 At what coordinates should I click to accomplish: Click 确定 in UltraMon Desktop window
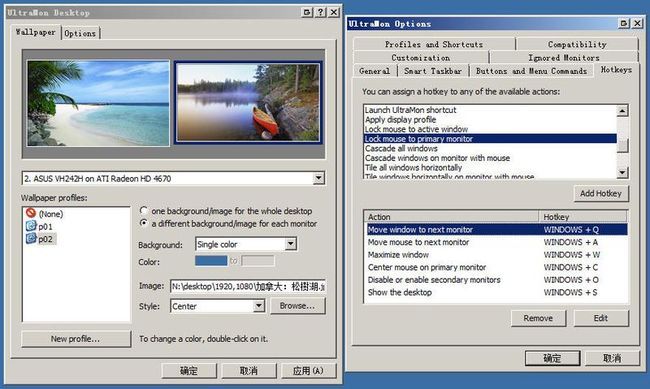click(189, 370)
